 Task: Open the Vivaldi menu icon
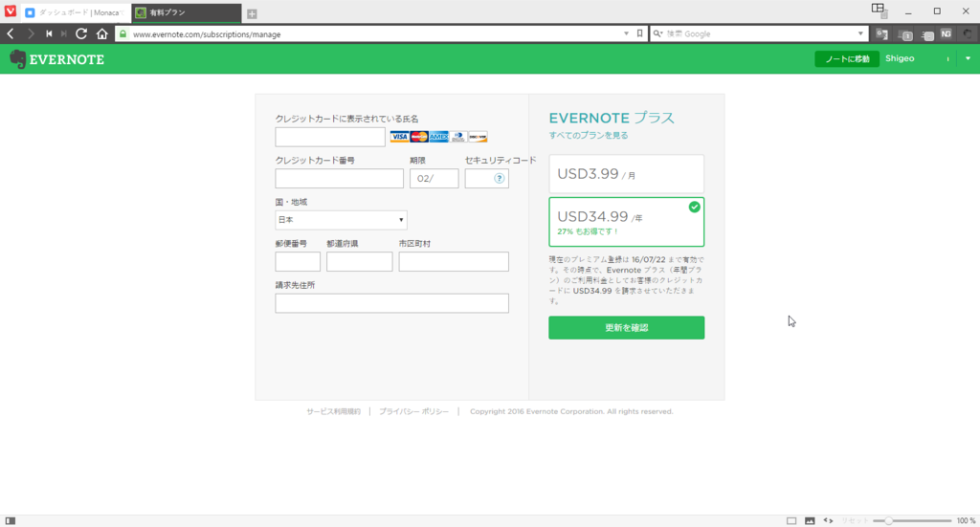(x=10, y=11)
